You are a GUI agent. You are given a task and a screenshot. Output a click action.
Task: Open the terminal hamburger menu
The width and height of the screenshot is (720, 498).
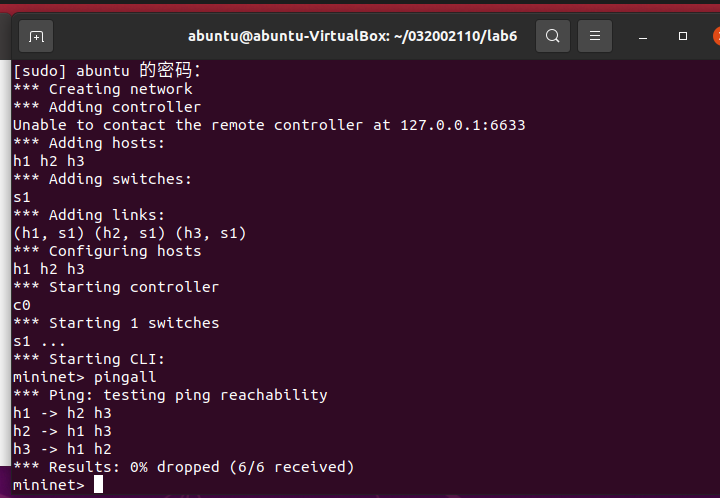595,36
